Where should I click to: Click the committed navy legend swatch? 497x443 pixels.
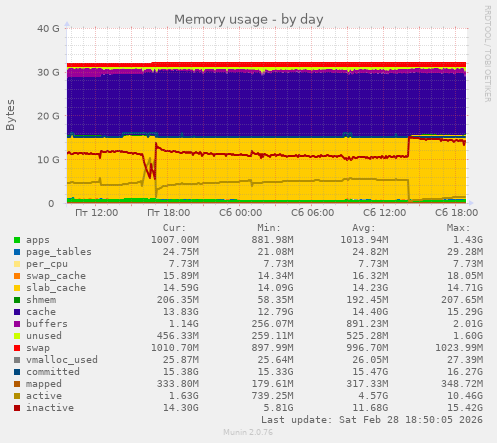click(x=17, y=372)
